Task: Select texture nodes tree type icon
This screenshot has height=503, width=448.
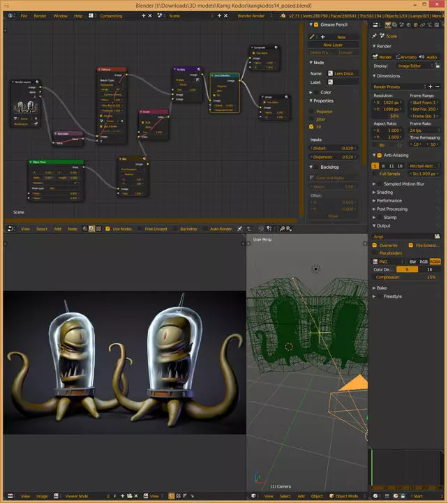Action: point(98,229)
